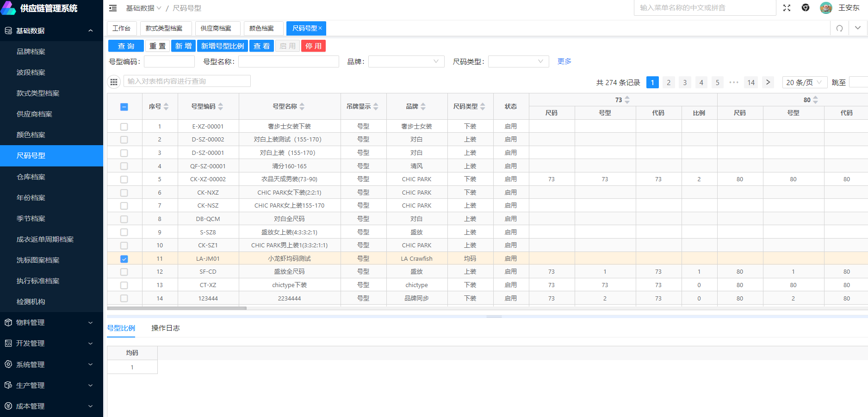Click the red 停用 button
Viewport: 868px width, 417px height.
click(313, 46)
